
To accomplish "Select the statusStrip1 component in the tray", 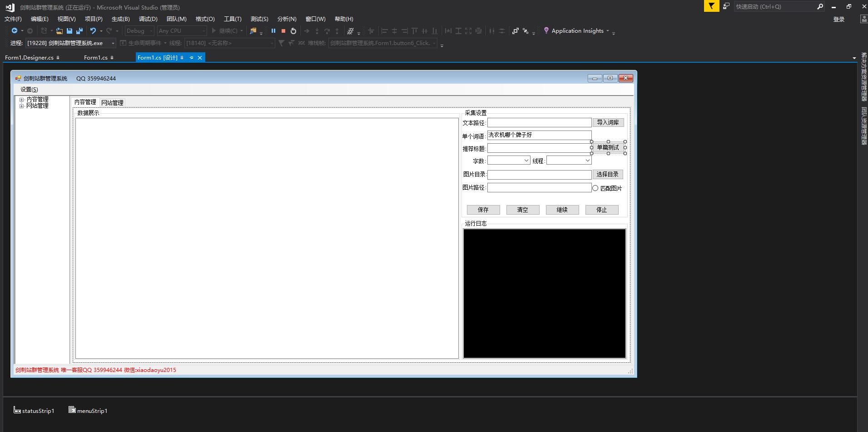I will (34, 411).
